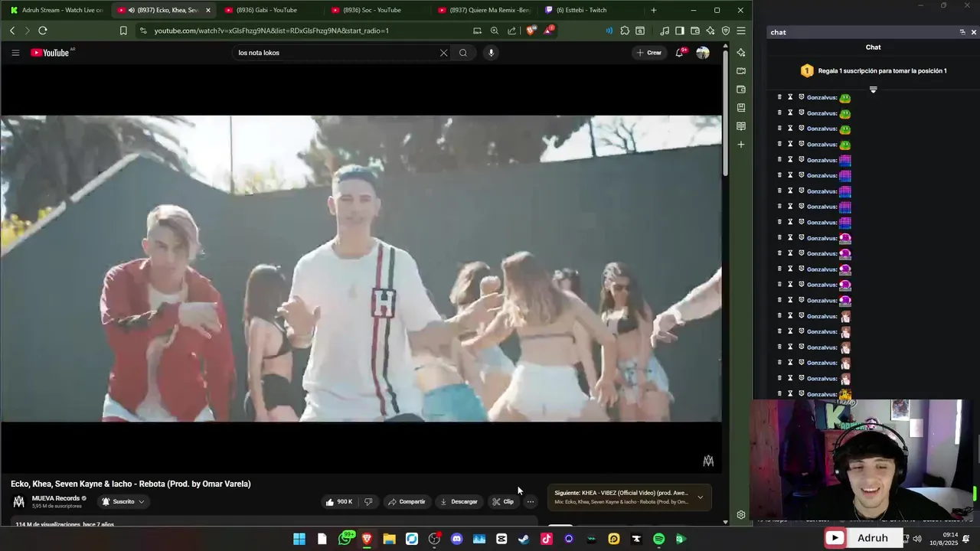Open the YouTube hamburger guide menu

click(x=15, y=53)
